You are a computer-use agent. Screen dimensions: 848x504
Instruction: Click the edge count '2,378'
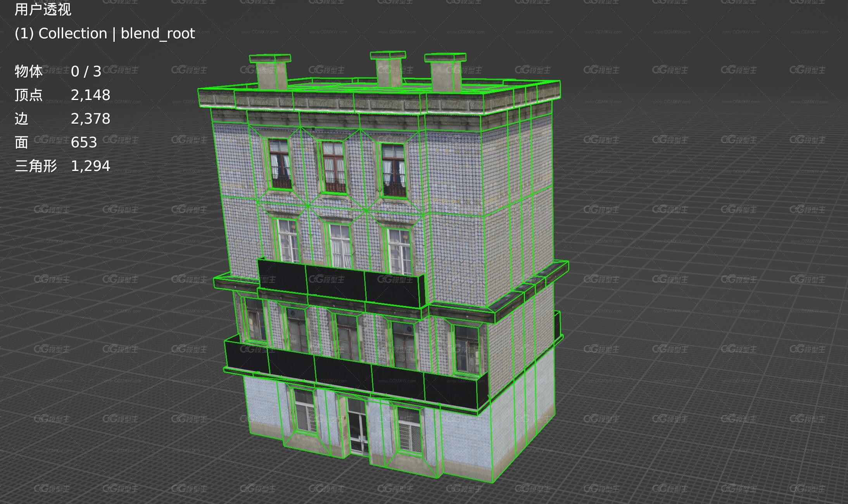(x=91, y=119)
